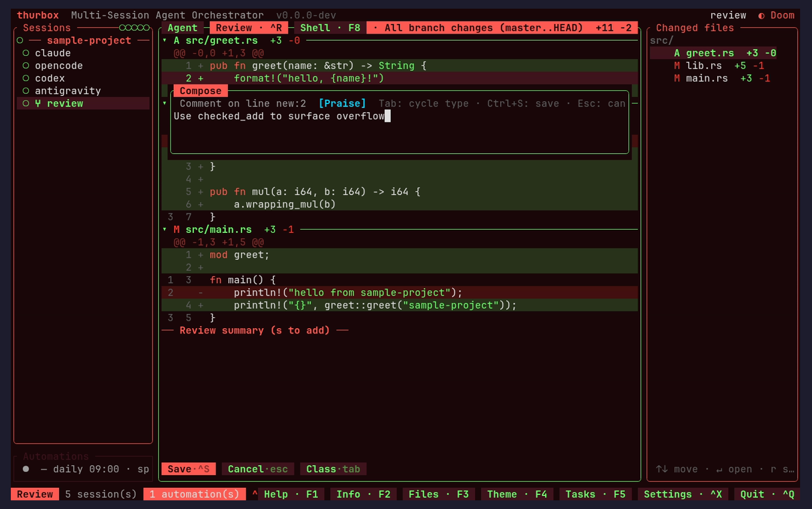The width and height of the screenshot is (812, 509).
Task: Collapse the src/greet.rs diff section
Action: [165, 41]
